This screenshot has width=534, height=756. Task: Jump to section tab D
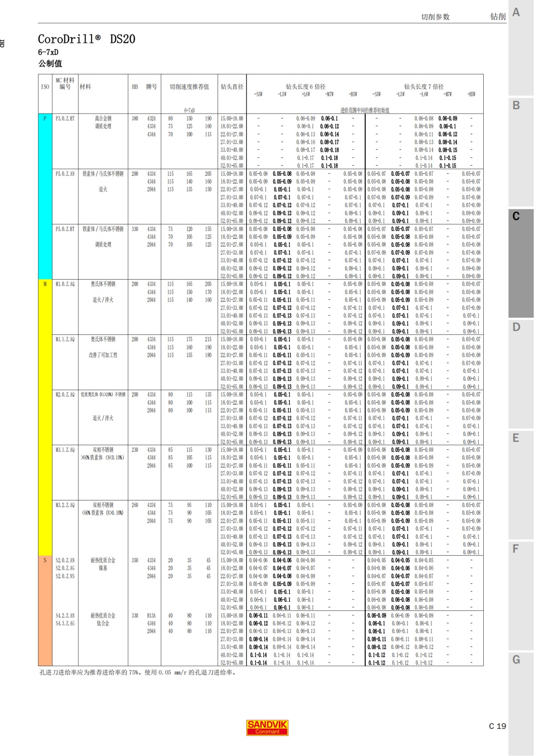(x=521, y=374)
